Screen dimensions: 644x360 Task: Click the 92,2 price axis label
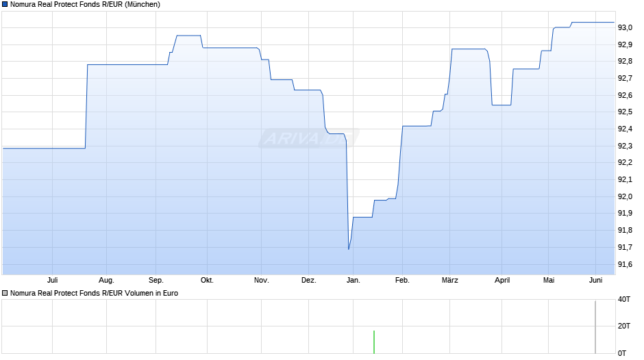click(x=625, y=163)
